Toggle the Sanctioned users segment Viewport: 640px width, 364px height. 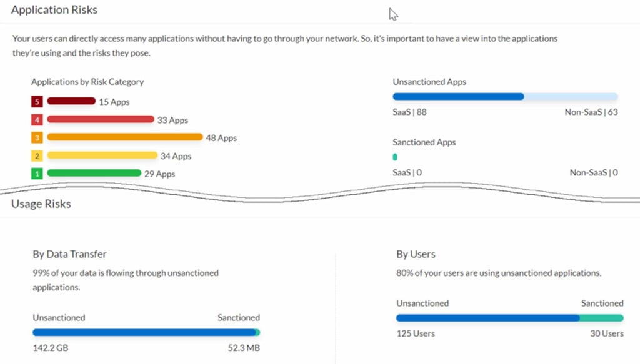[x=602, y=318]
